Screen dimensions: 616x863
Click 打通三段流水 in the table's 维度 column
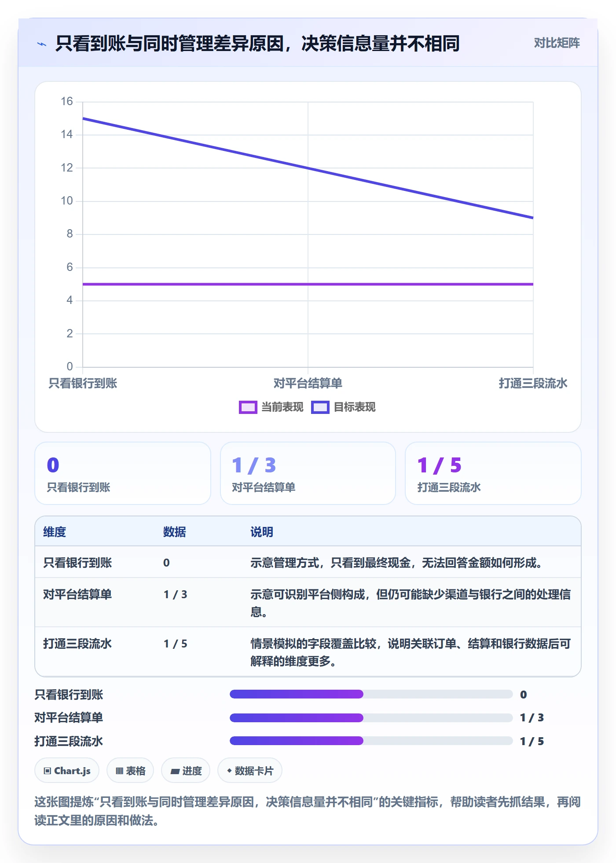tap(77, 644)
